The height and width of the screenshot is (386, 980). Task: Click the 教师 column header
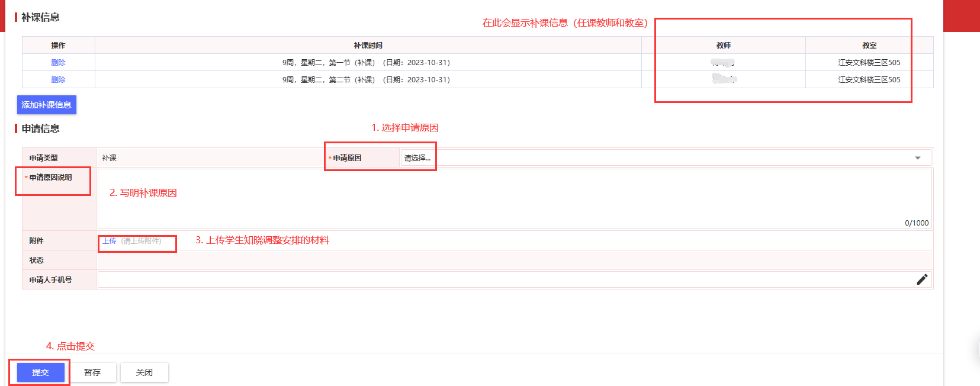[723, 46]
